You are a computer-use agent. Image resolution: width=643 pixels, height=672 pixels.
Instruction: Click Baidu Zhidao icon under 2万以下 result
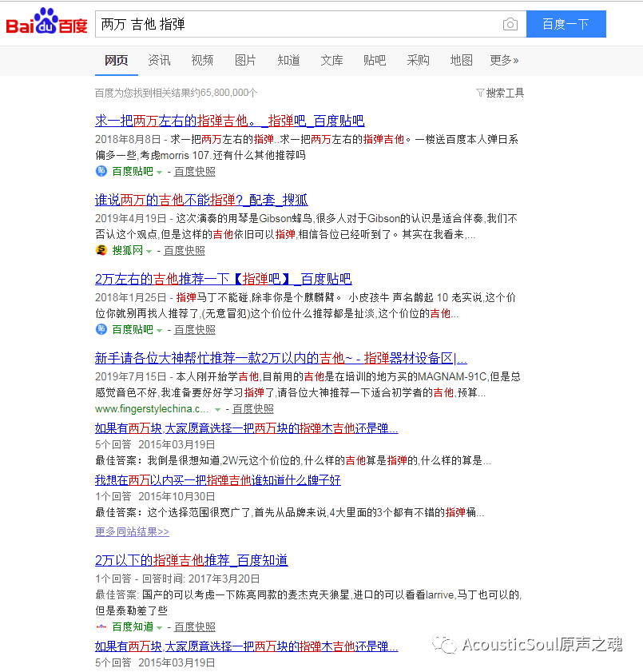pos(101,627)
